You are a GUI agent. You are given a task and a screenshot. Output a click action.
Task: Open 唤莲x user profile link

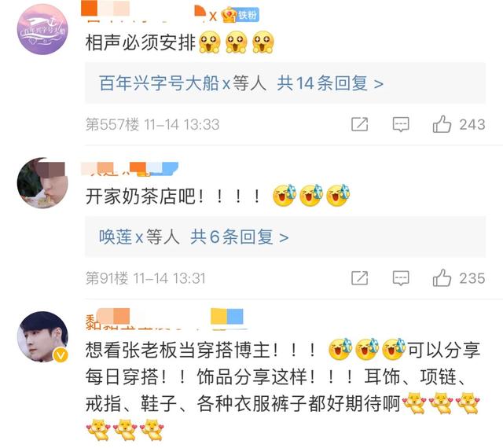pyautogui.click(x=120, y=237)
